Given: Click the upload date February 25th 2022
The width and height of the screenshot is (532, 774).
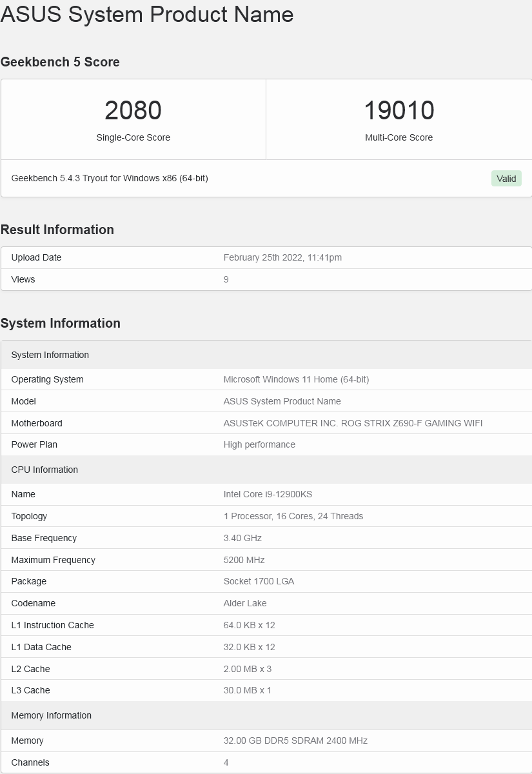Looking at the screenshot, I should pos(282,257).
